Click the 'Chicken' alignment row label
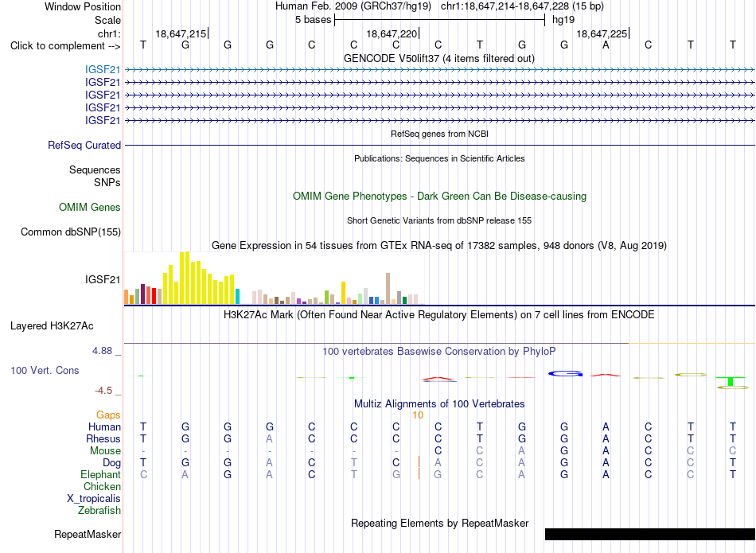756x553 pixels. pos(102,486)
